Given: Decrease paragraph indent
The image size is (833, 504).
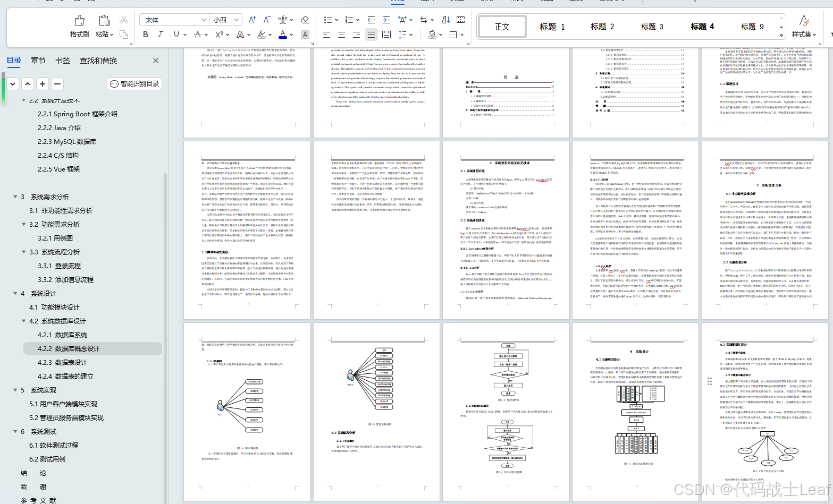Looking at the screenshot, I should [371, 20].
